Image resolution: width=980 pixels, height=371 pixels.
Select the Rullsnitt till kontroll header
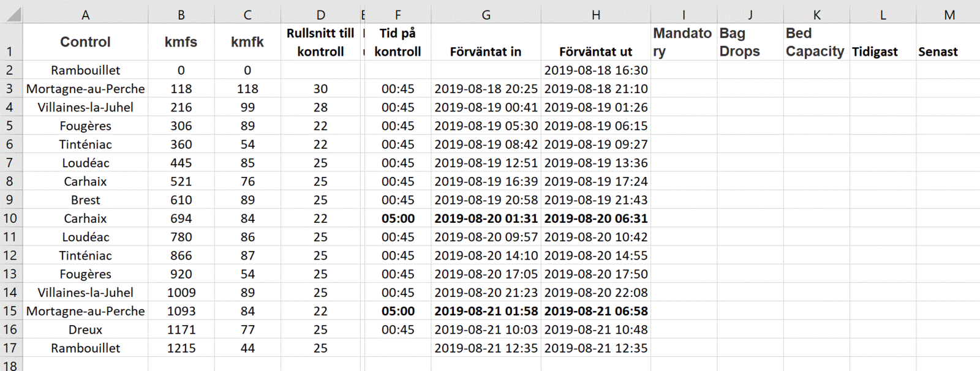(x=320, y=42)
